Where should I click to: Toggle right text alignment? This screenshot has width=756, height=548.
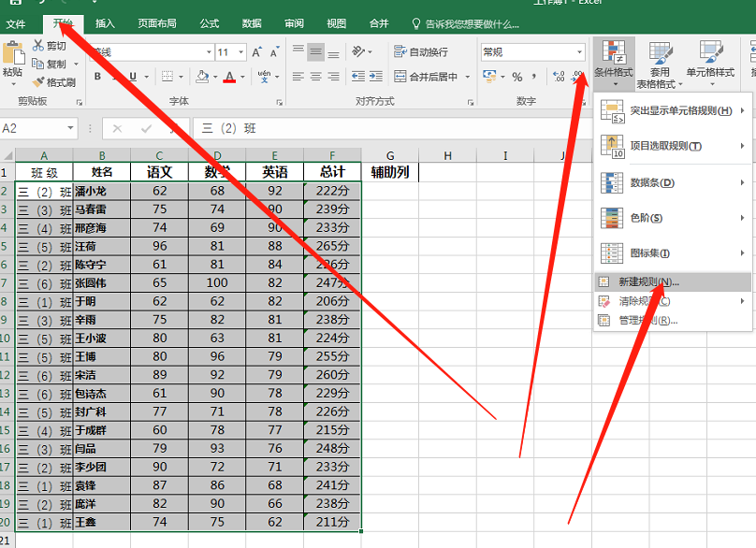pyautogui.click(x=333, y=76)
